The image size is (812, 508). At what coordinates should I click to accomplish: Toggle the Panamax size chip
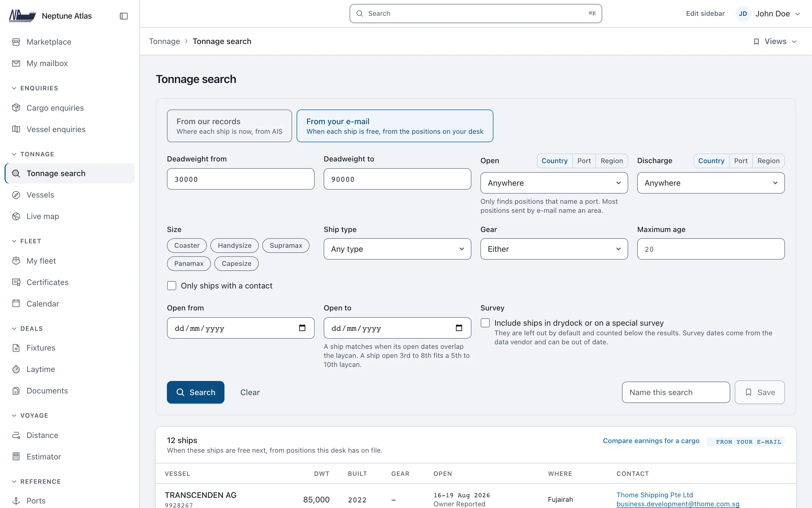[x=189, y=264]
